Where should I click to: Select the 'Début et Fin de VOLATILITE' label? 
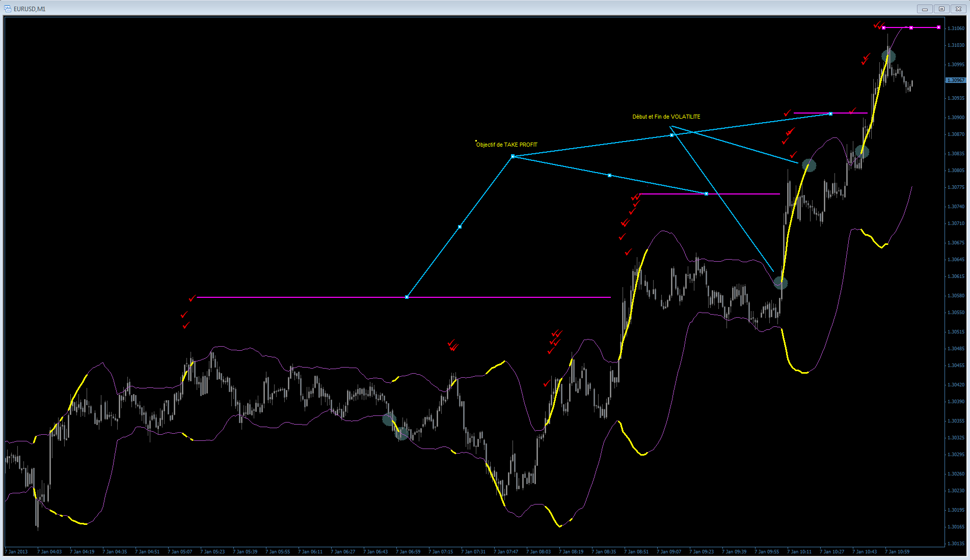(666, 117)
